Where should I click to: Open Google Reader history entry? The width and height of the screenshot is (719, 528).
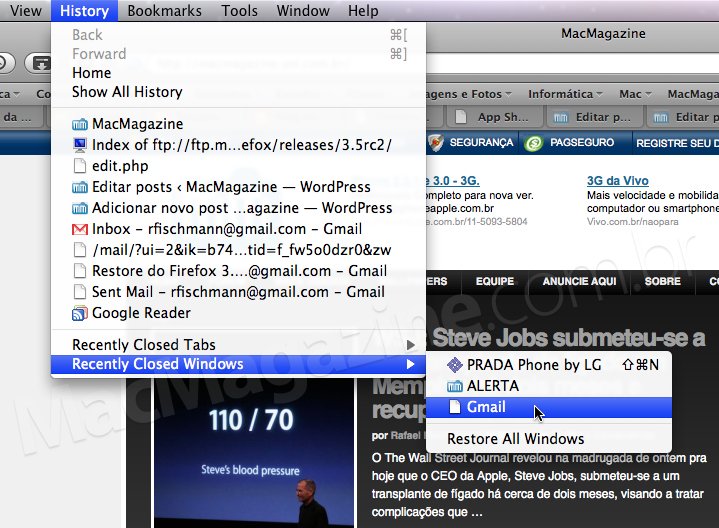tap(238, 313)
